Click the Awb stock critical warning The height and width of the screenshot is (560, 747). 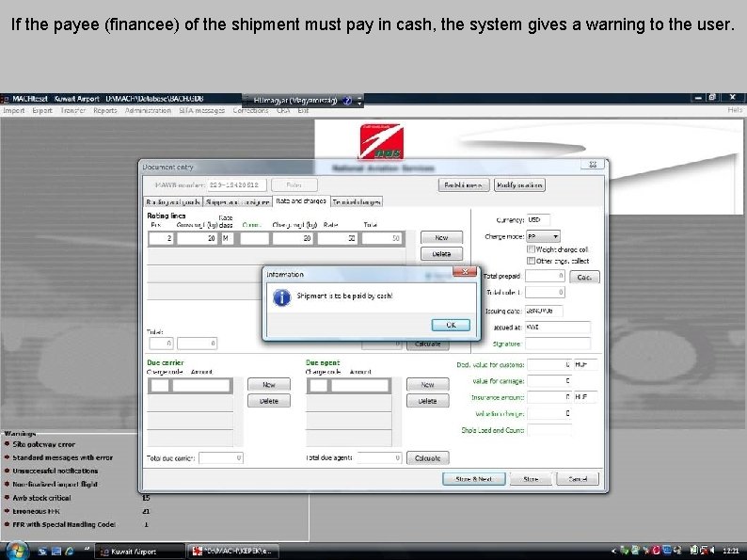tap(41, 498)
